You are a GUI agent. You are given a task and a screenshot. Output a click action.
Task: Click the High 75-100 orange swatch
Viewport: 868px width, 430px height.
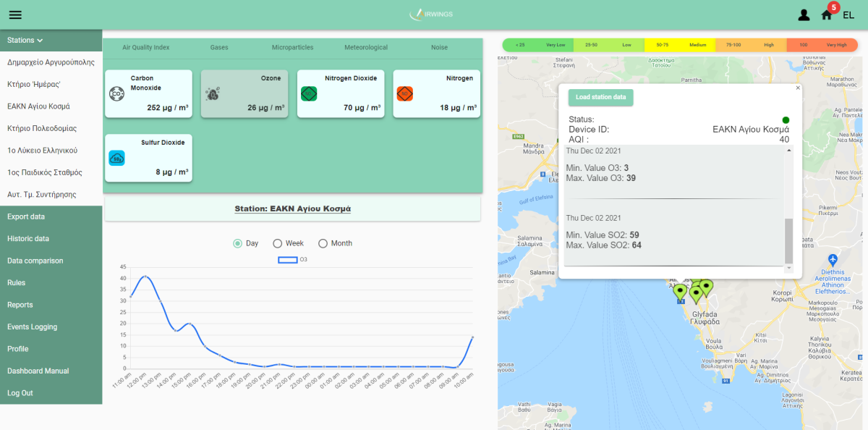click(751, 45)
